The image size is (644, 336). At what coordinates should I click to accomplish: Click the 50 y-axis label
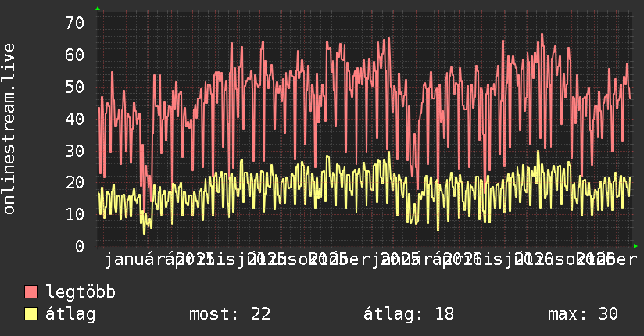[75, 87]
